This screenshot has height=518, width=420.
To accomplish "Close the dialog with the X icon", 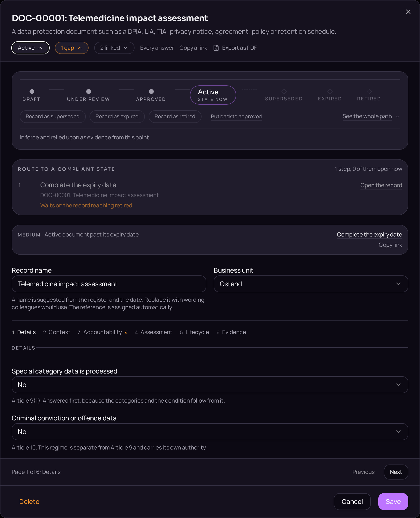I will point(408,12).
